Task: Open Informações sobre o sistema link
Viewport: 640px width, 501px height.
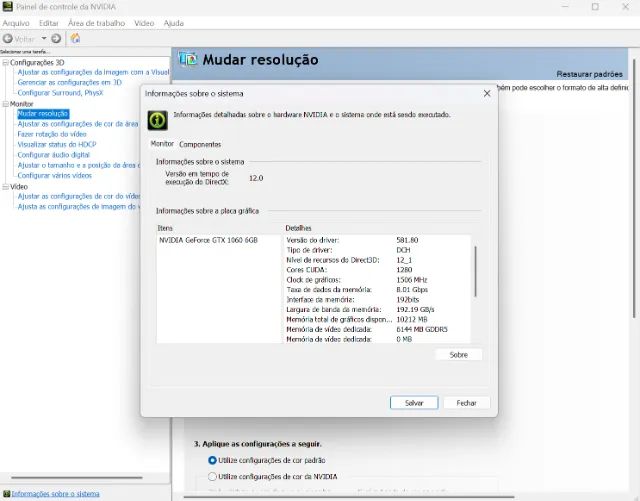Action: pyautogui.click(x=56, y=494)
